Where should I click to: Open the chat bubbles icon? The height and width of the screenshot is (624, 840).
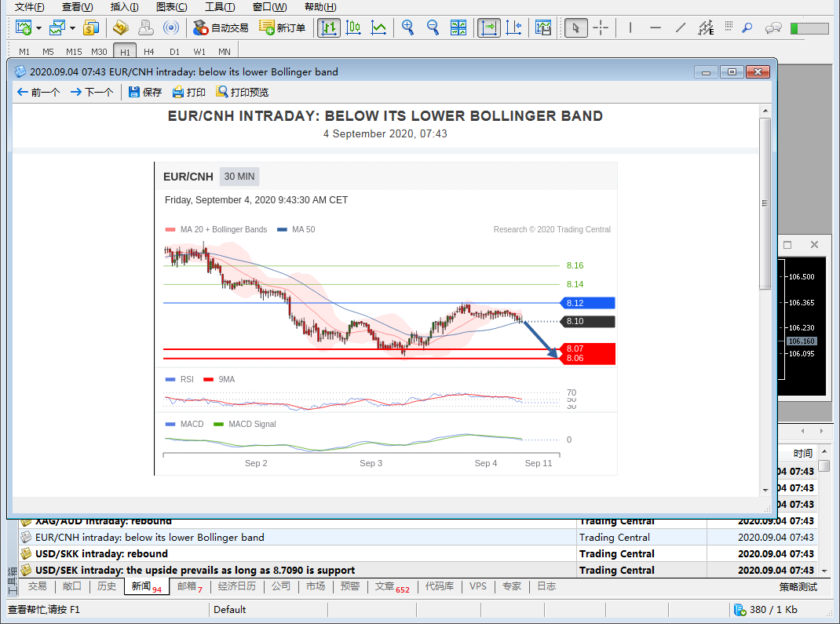(x=773, y=27)
